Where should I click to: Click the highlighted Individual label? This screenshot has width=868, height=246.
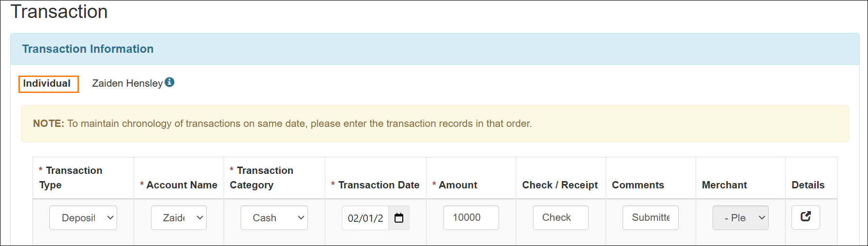point(47,84)
